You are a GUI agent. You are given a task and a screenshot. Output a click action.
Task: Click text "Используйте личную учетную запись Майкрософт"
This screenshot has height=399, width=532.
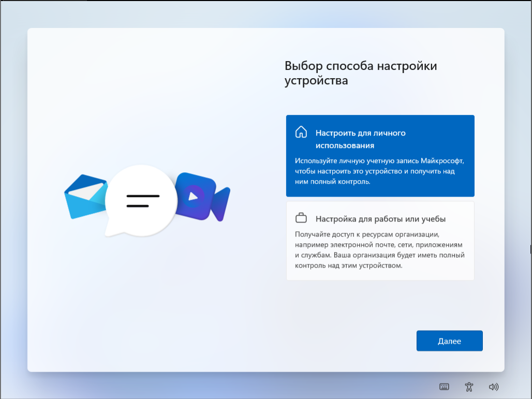point(379,161)
